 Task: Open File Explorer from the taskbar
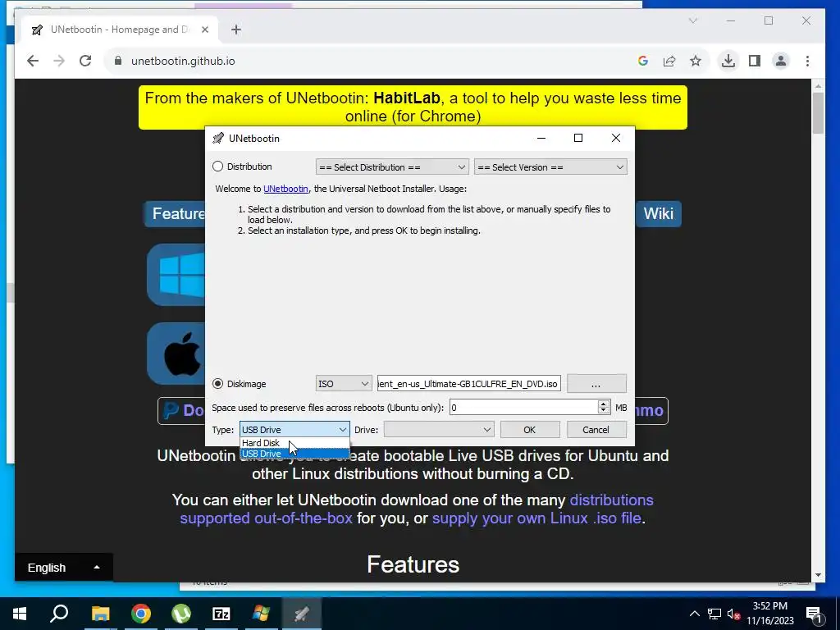coord(100,614)
